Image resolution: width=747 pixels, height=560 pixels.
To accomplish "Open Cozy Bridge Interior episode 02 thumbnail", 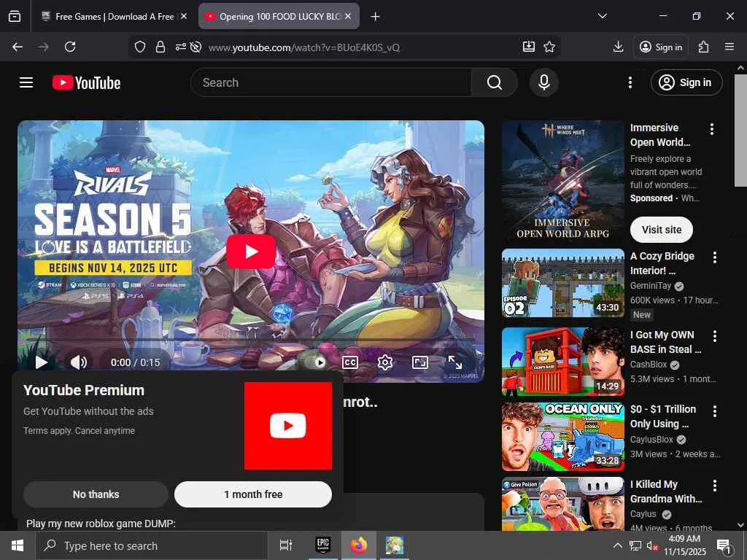I will 562,284.
